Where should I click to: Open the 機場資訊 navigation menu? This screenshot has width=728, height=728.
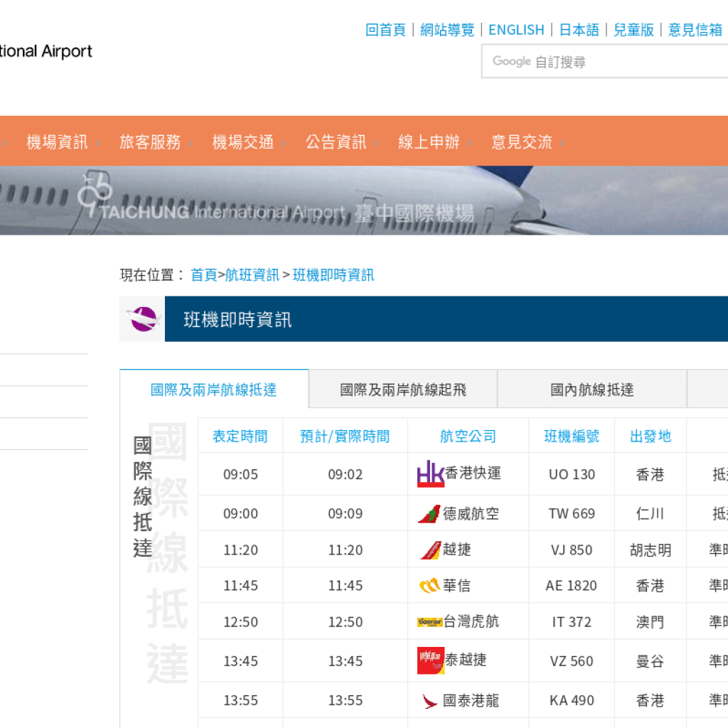pyautogui.click(x=57, y=141)
